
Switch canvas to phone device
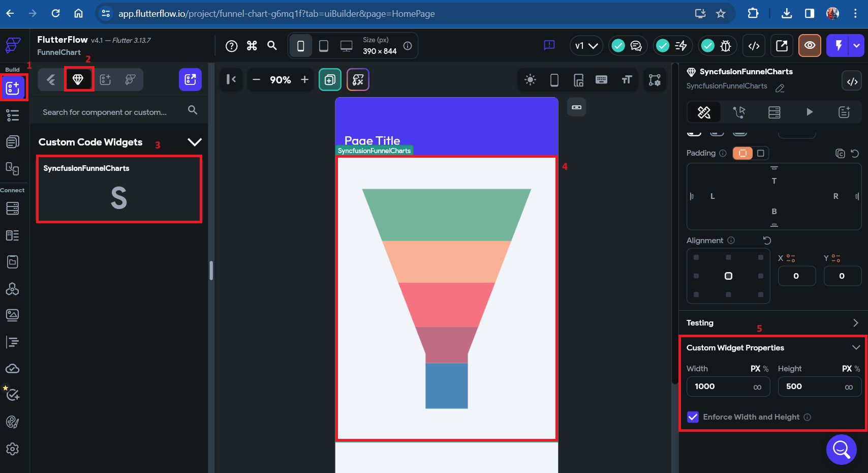[x=301, y=46]
